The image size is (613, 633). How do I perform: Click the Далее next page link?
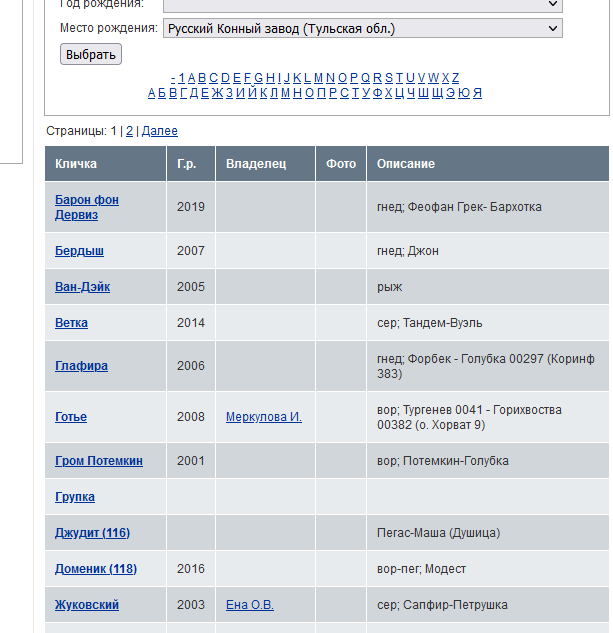tap(160, 131)
